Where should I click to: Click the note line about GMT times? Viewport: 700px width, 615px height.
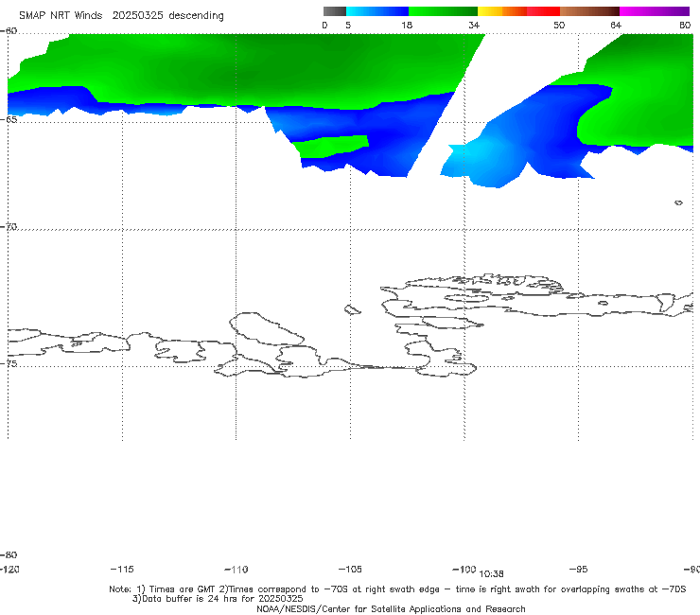point(397,589)
